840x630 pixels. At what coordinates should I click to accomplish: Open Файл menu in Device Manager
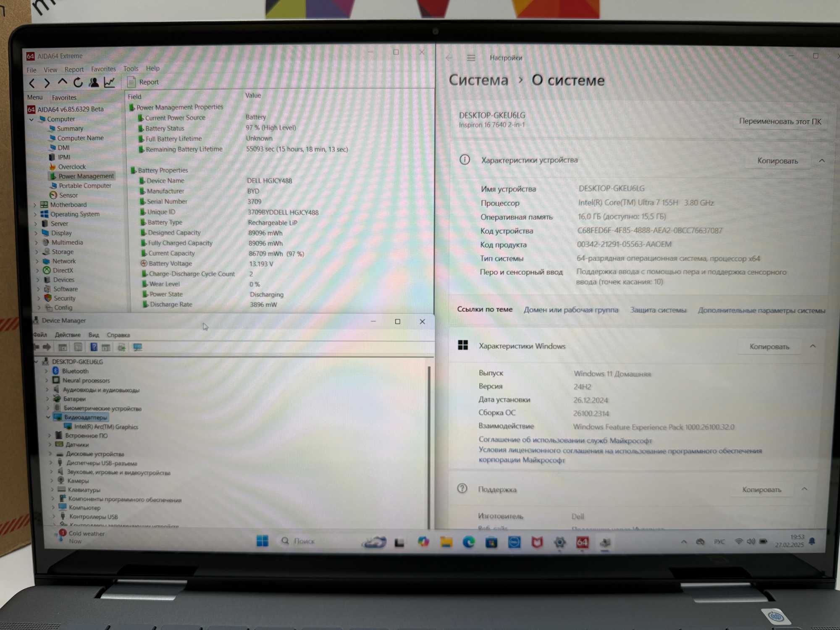coord(40,335)
